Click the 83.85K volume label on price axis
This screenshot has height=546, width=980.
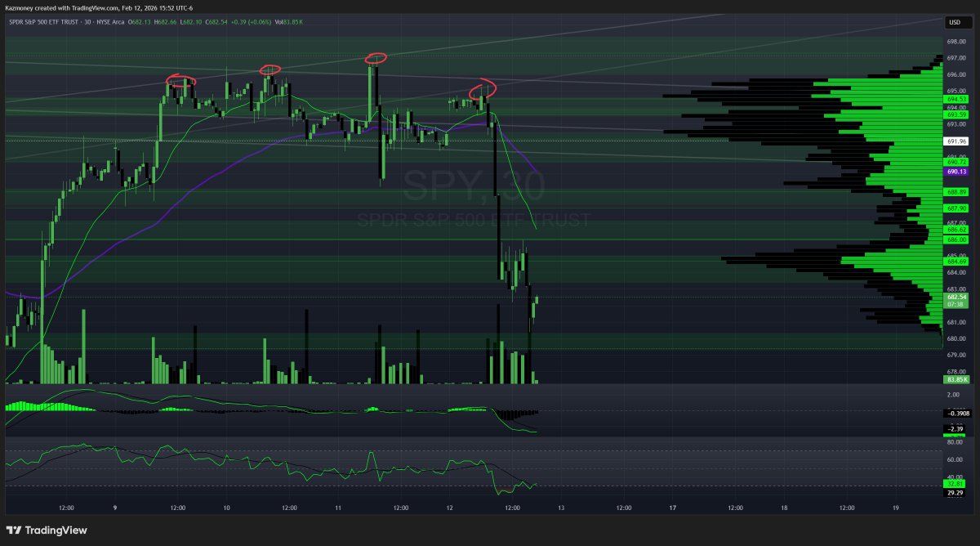(956, 379)
